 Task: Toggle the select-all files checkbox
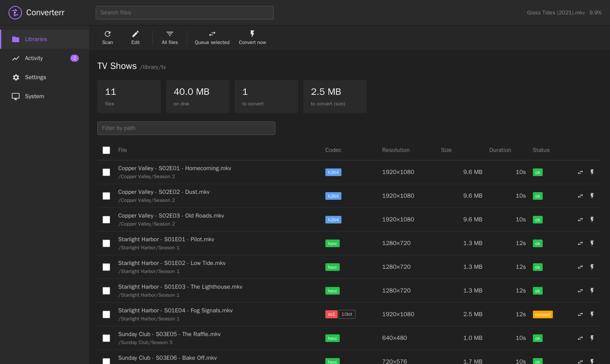106,150
